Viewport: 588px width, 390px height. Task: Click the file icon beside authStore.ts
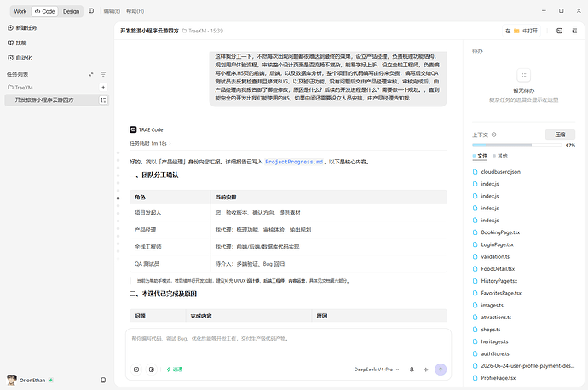(x=476, y=353)
